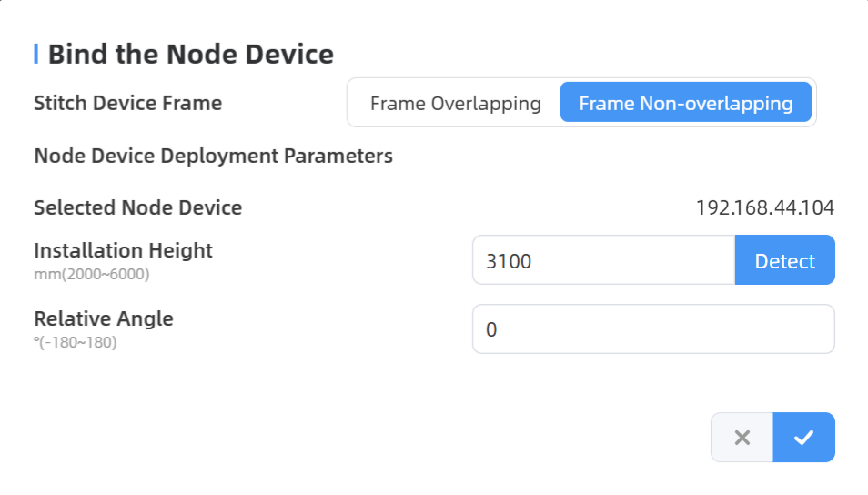Select the Frame Overlapping option

click(456, 103)
